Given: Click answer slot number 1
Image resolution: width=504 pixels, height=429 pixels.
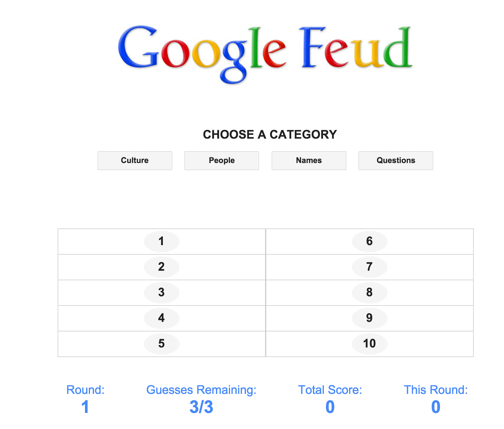Looking at the screenshot, I should 161,241.
